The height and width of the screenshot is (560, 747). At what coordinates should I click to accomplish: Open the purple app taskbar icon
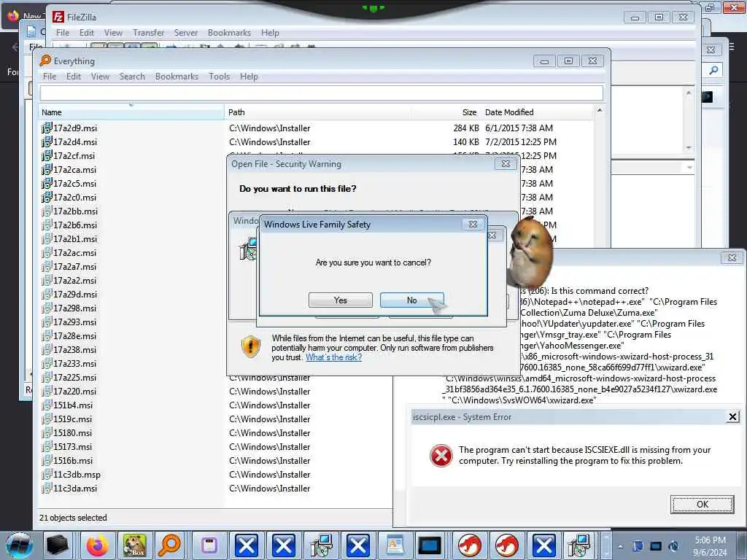pyautogui.click(x=209, y=545)
